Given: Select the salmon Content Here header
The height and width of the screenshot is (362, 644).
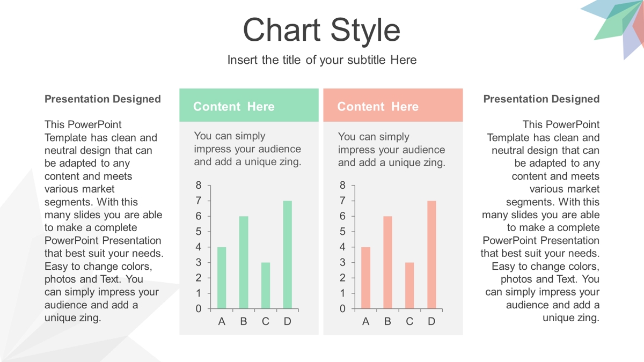Looking at the screenshot, I should [x=393, y=105].
